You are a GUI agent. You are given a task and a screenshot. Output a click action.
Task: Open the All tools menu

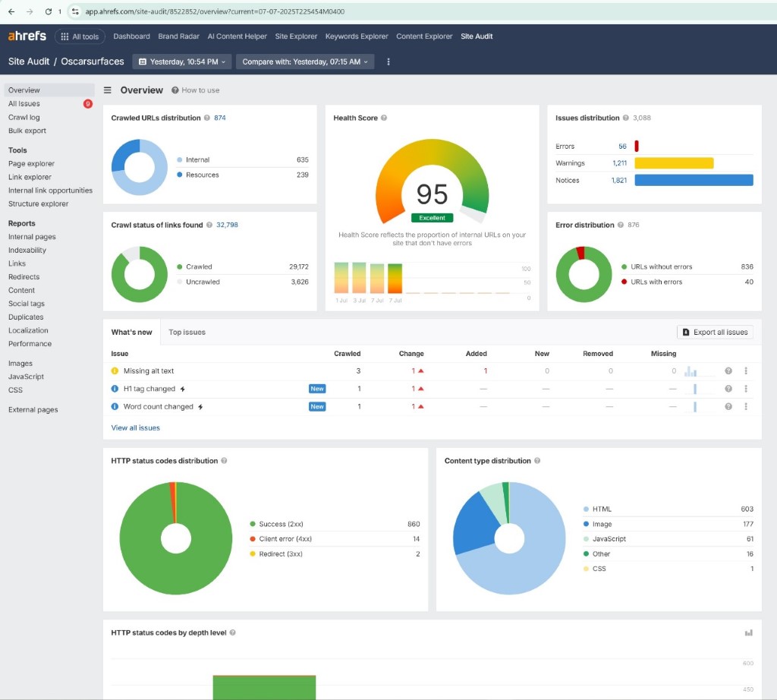pyautogui.click(x=80, y=36)
